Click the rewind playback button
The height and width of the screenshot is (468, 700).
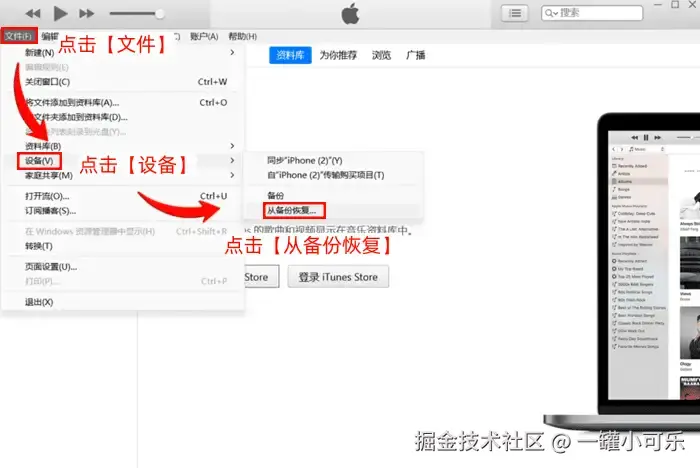[x=33, y=14]
